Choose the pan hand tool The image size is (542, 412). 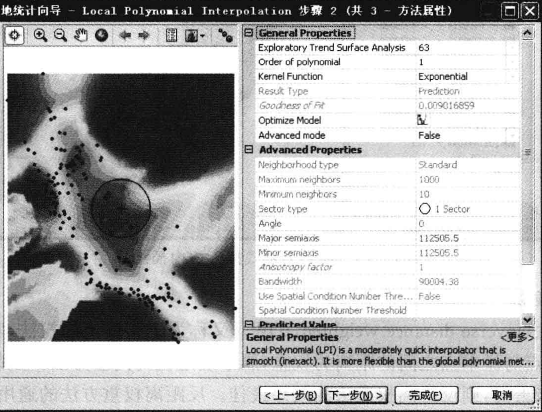click(81, 35)
